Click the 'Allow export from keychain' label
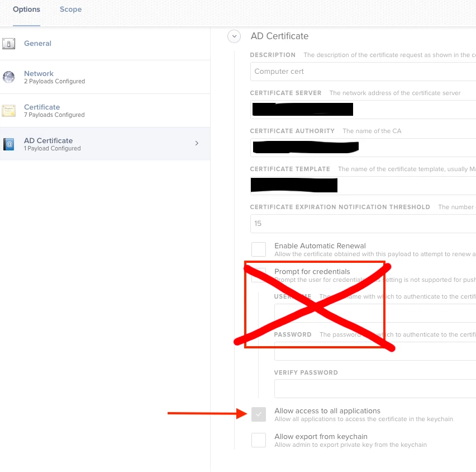This screenshot has width=476, height=472. click(321, 436)
